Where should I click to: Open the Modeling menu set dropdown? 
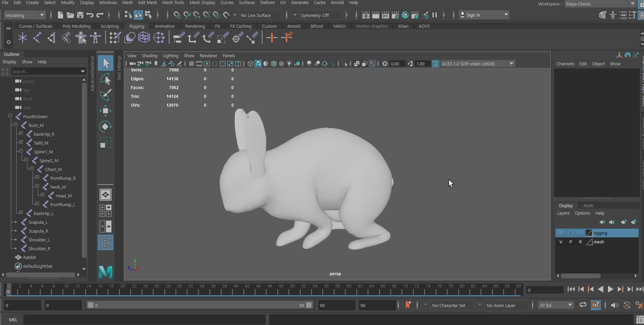(24, 15)
